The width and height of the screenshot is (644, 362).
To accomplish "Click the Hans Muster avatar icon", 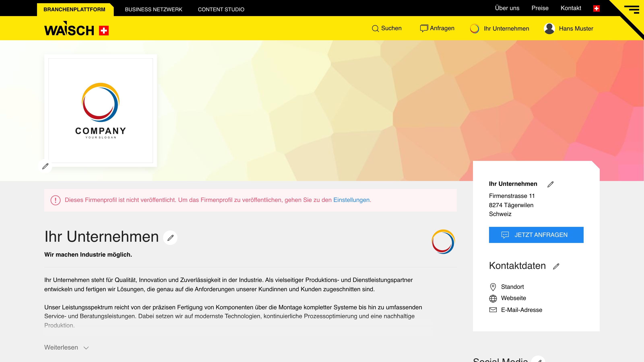I will tap(549, 29).
